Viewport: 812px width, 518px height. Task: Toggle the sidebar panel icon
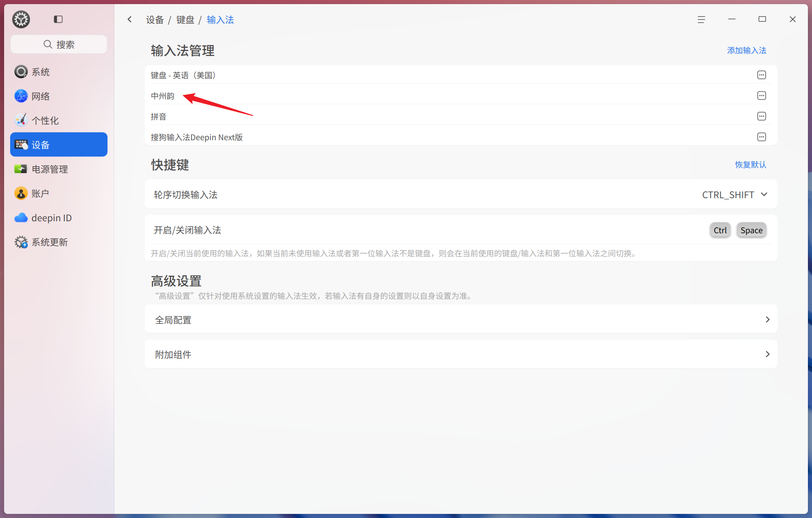tap(58, 19)
